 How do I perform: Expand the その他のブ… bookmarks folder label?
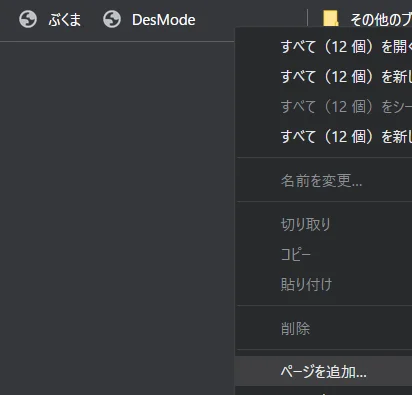click(x=381, y=20)
